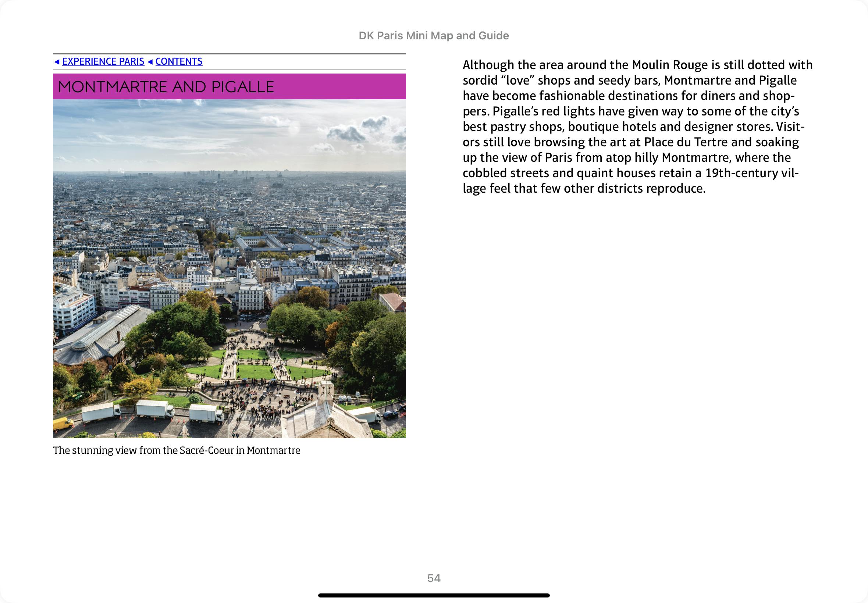Click the arrow before EXPERIENCE PARIS
The width and height of the screenshot is (868, 603).
pyautogui.click(x=57, y=61)
